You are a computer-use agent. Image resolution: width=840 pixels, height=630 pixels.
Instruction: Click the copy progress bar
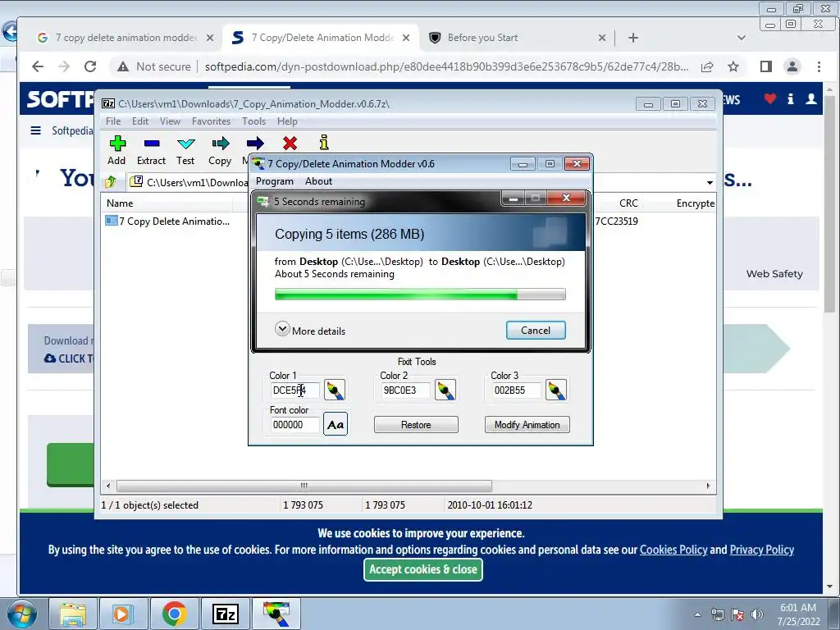420,294
